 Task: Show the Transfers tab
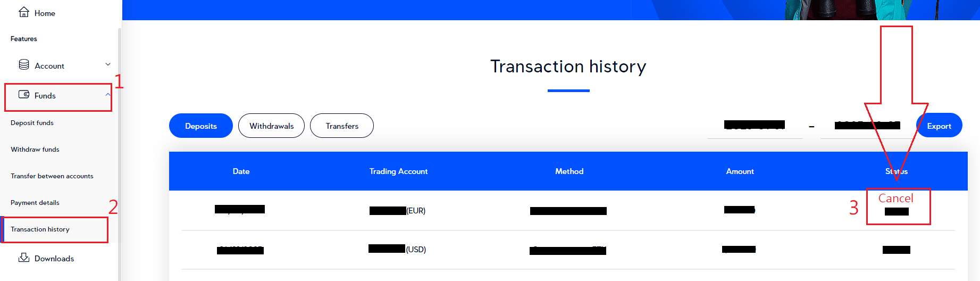342,126
